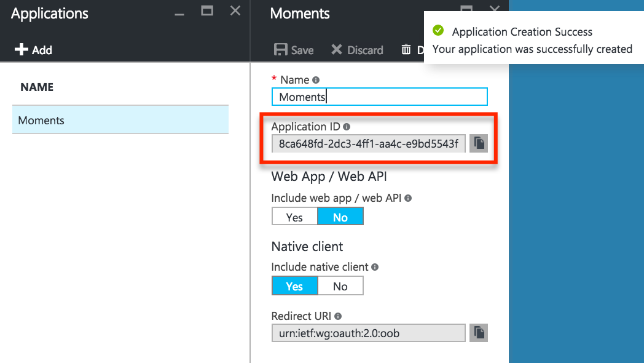Set Include web app / web API to No

340,217
